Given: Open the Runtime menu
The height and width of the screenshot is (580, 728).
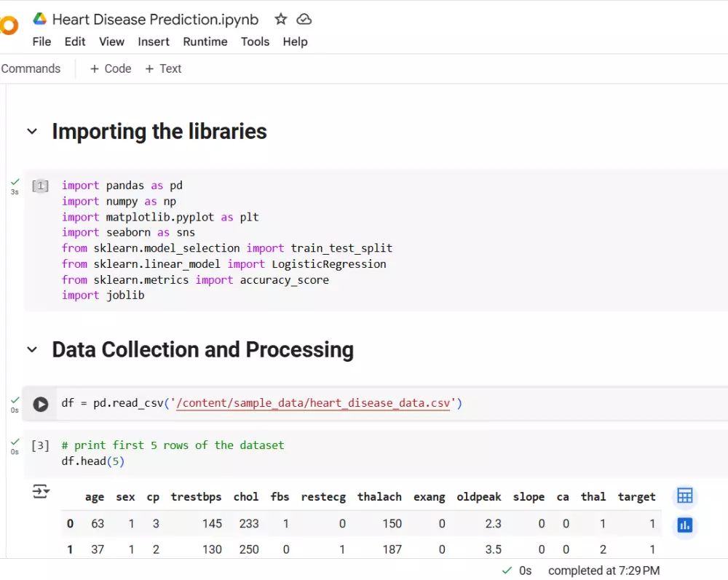Looking at the screenshot, I should click(205, 41).
